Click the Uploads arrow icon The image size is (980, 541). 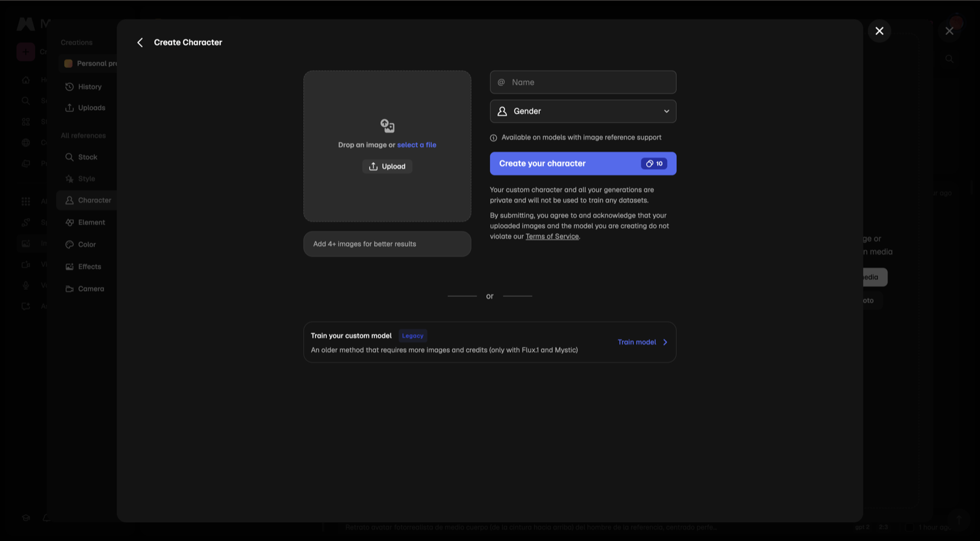69,108
